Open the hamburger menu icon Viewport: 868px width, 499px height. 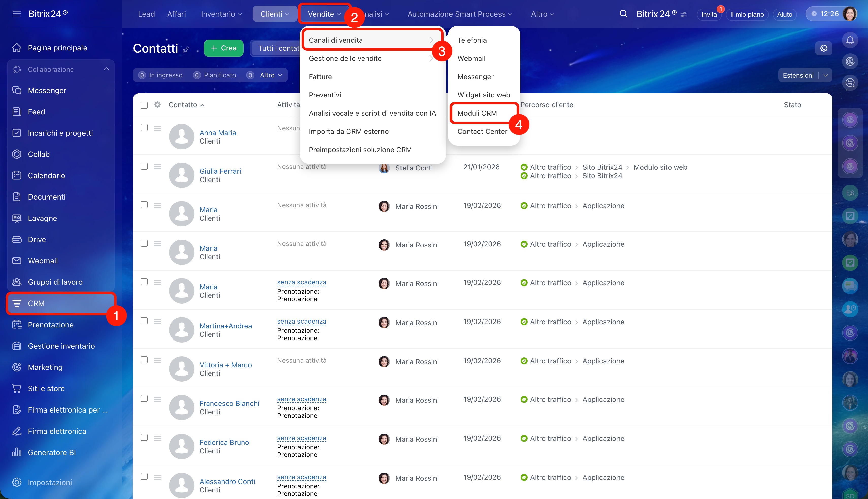coord(16,14)
